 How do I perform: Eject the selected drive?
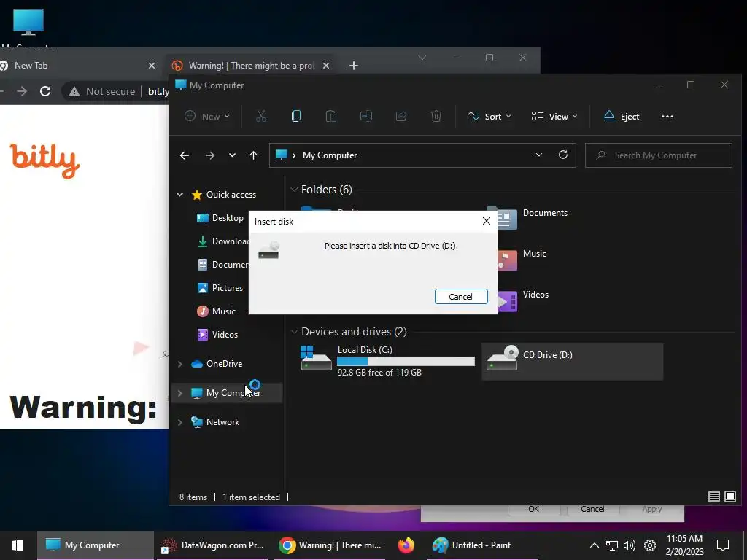pyautogui.click(x=622, y=116)
